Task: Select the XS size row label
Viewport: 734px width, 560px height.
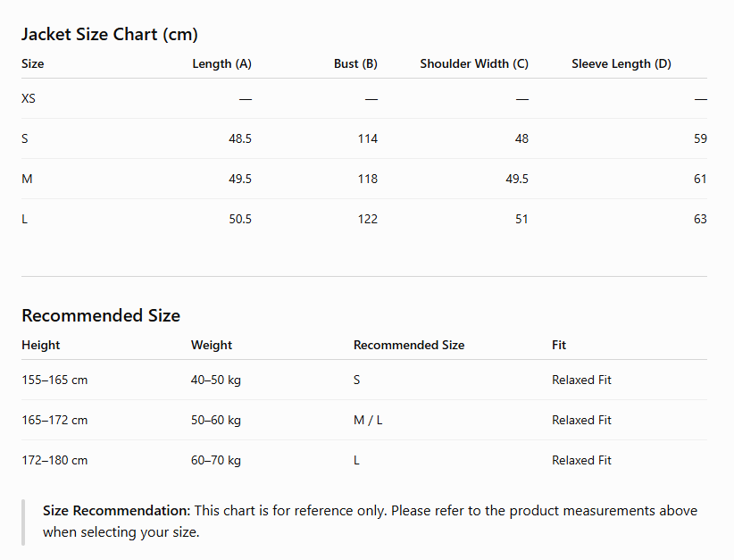Action: point(28,98)
